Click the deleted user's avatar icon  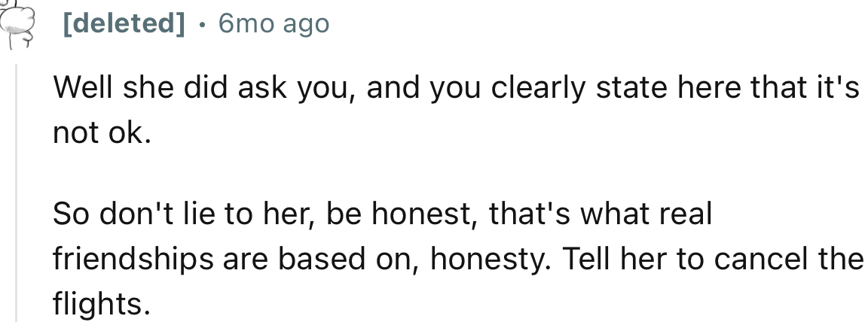(17, 24)
